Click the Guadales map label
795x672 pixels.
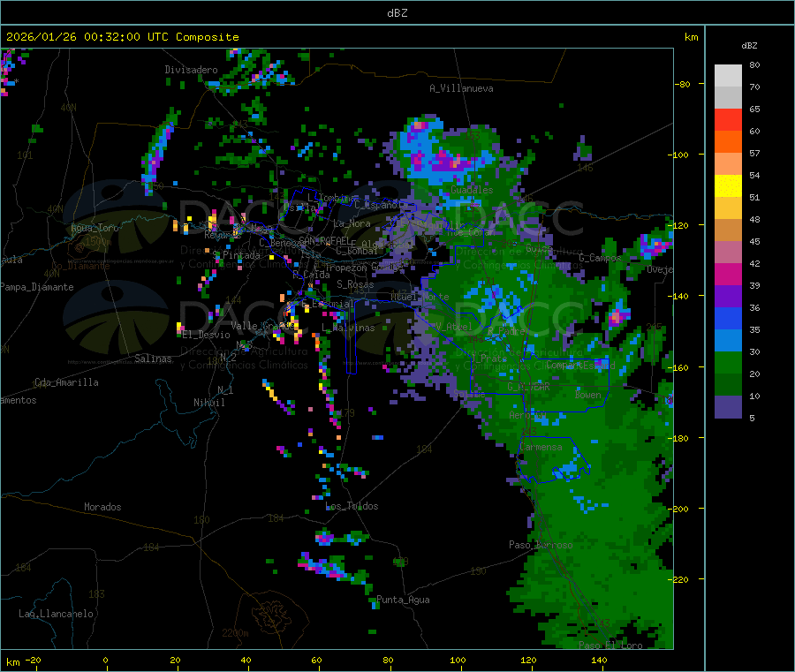click(x=472, y=190)
